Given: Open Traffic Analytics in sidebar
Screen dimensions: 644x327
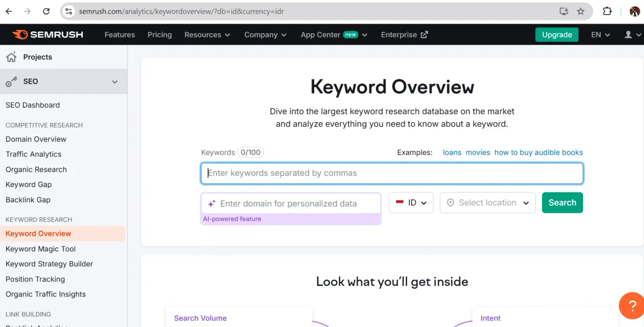Looking at the screenshot, I should click(x=34, y=154).
